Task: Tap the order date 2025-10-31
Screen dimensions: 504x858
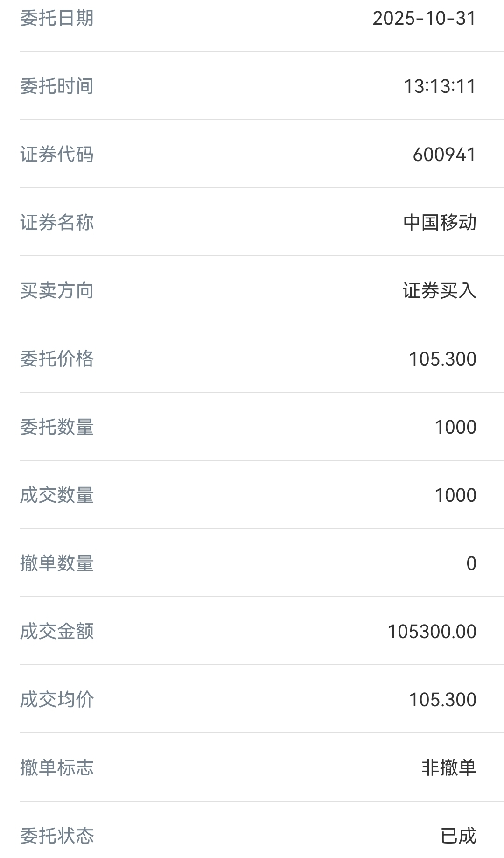Action: tap(424, 18)
